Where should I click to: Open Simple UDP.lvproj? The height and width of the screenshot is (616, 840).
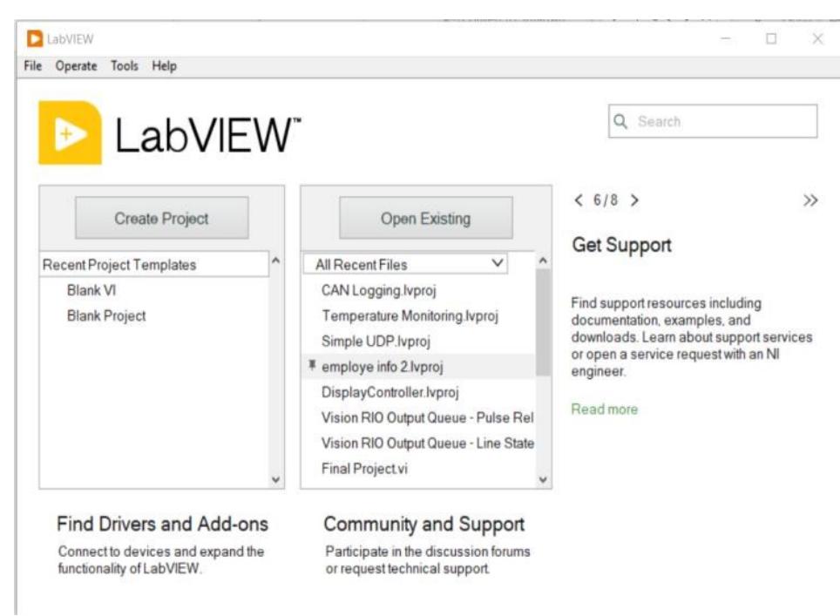pos(376,342)
